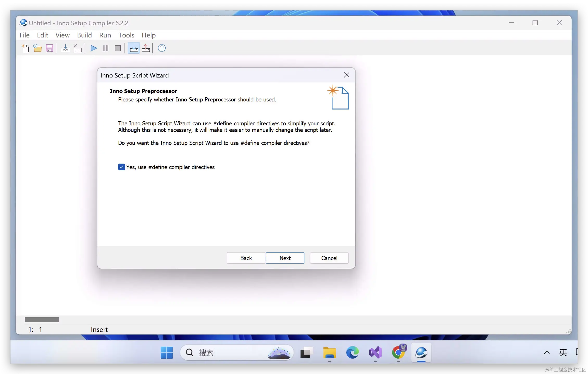
Task: Open Visual Studio from the taskbar
Action: tap(375, 353)
